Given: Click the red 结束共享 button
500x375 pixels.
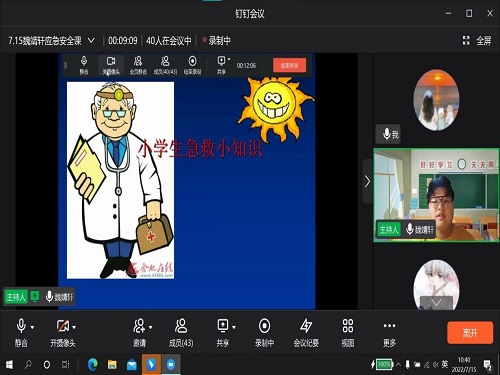Looking at the screenshot, I should (289, 65).
